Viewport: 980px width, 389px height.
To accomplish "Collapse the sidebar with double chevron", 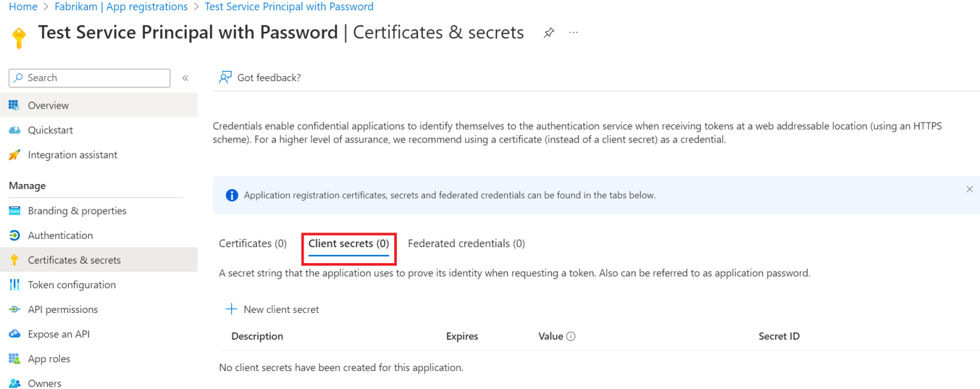I will [185, 78].
